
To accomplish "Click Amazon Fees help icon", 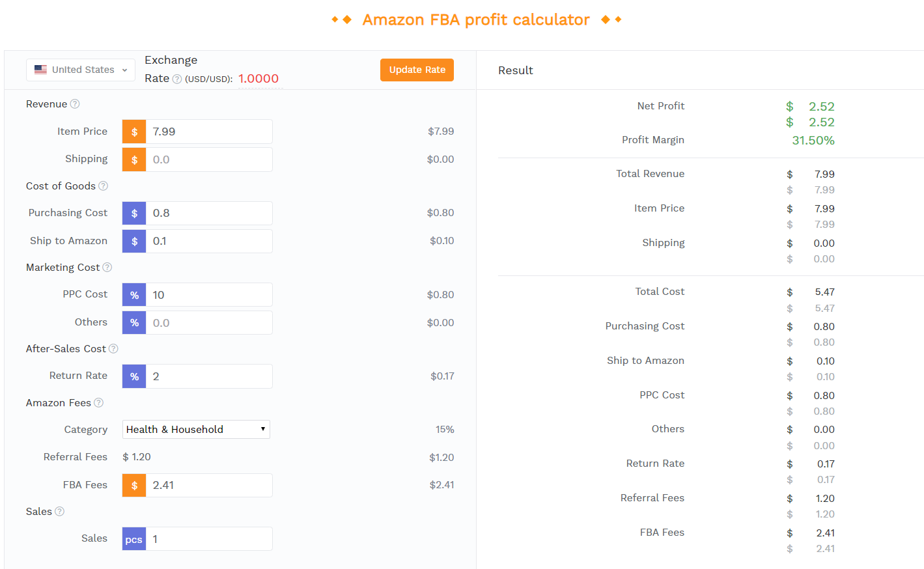I will (x=99, y=403).
